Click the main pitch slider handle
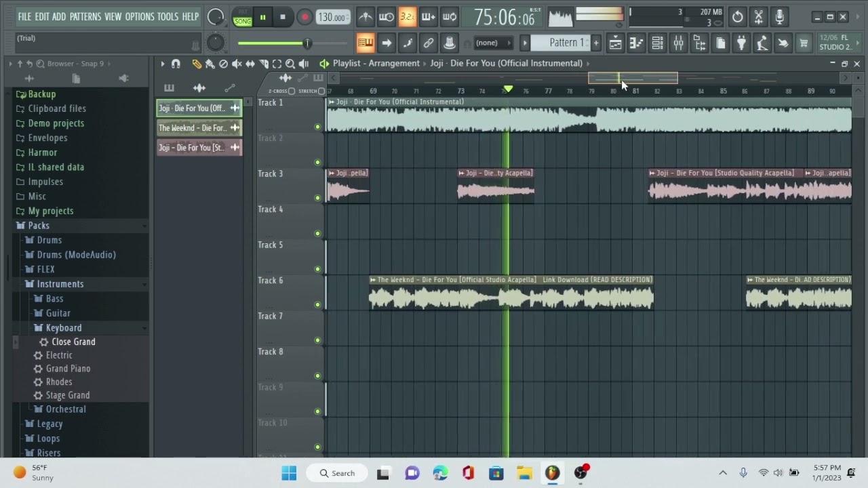This screenshot has width=868, height=488. pos(307,43)
